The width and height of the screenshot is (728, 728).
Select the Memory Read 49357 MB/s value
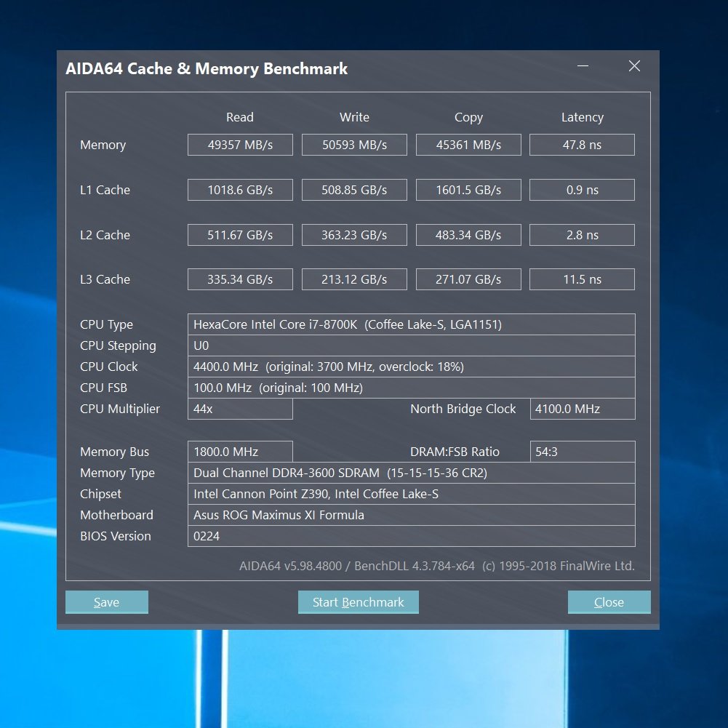click(240, 145)
